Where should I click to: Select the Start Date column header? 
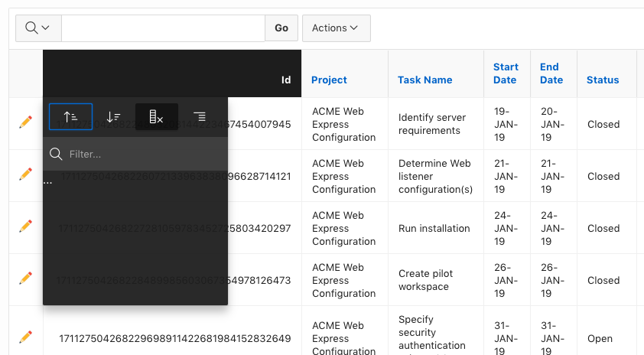point(506,73)
